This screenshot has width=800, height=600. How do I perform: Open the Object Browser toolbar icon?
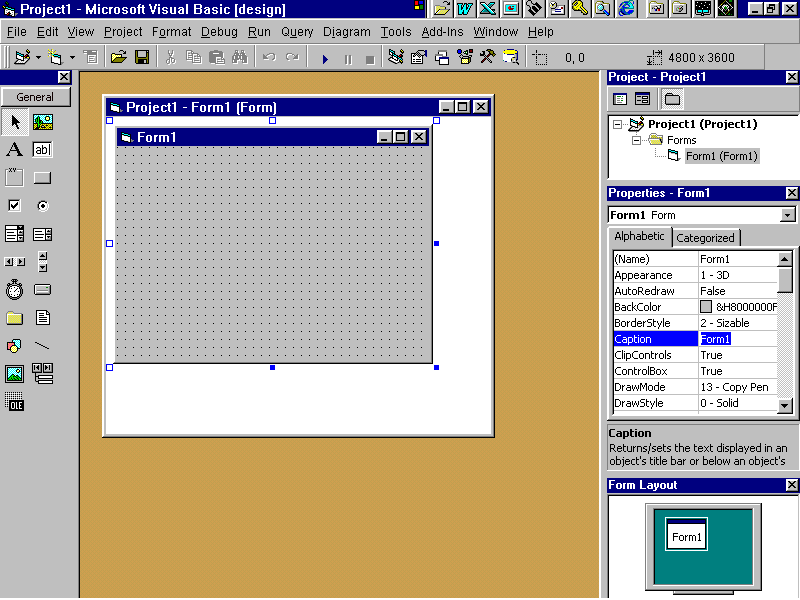(x=465, y=57)
